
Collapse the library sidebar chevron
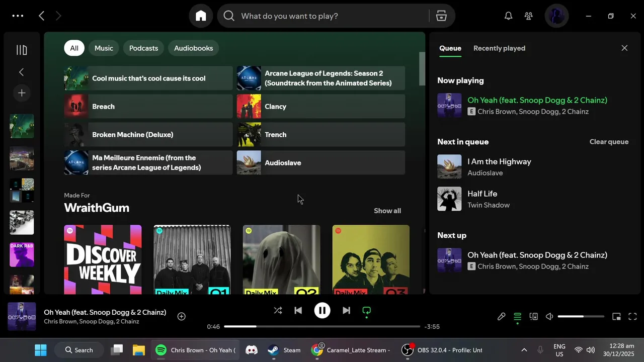click(21, 72)
